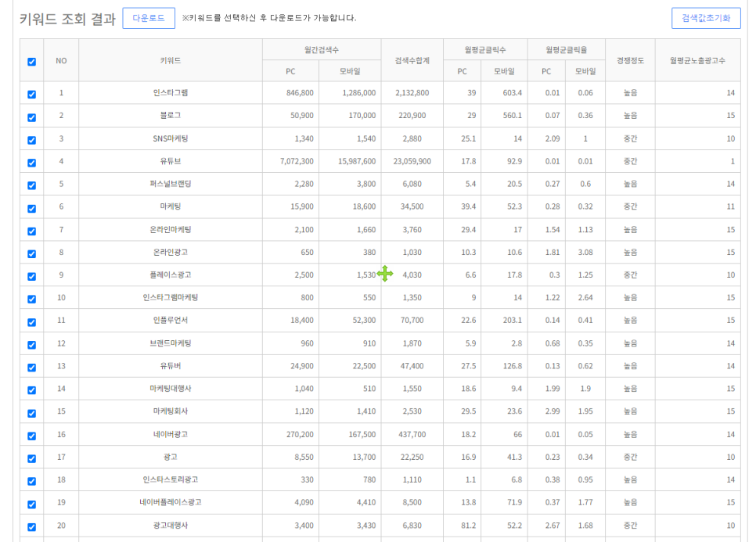756x542 pixels.
Task: Select the keyword cell 온라인광고
Action: coord(171,253)
